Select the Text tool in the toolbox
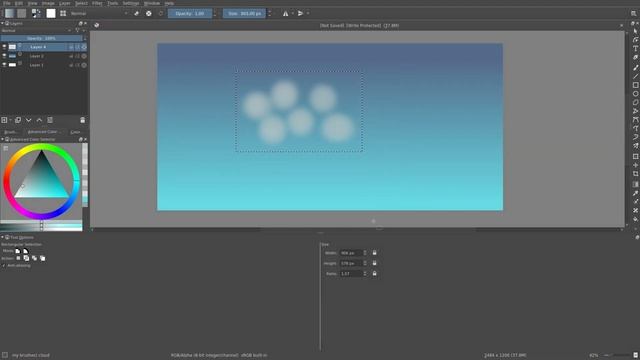 (x=636, y=49)
